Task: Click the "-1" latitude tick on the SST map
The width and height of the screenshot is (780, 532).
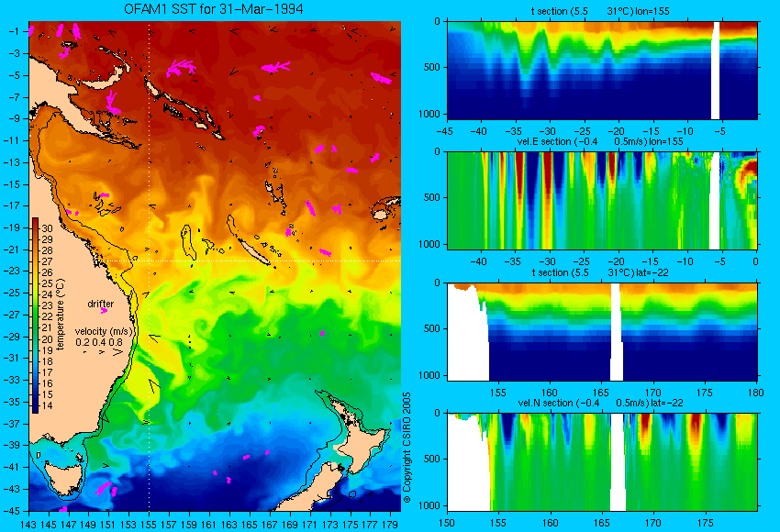Action: click(14, 31)
